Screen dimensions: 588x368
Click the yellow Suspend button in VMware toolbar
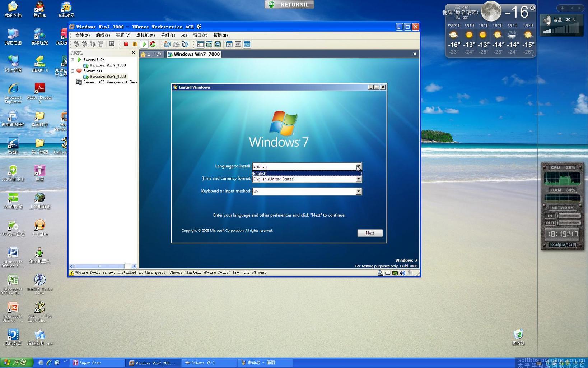point(135,44)
